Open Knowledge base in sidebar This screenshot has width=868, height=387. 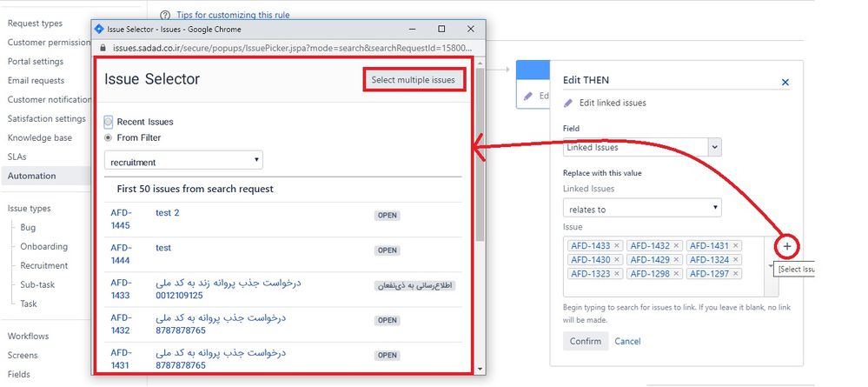tap(40, 137)
